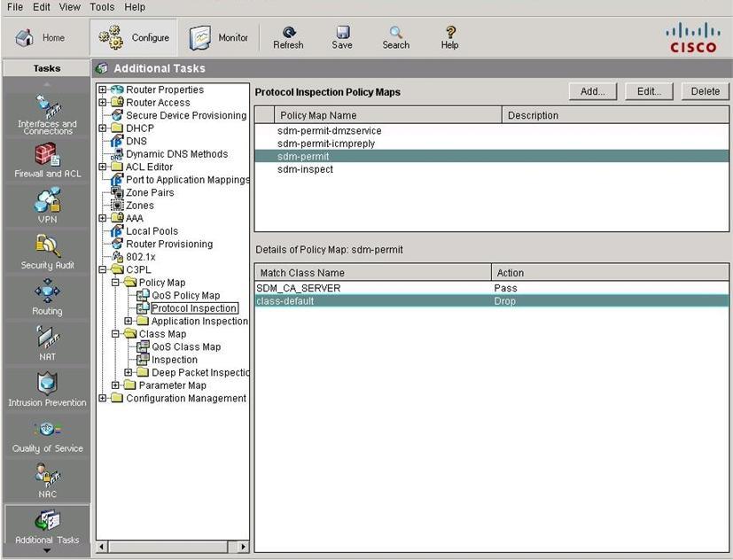Expand the Deep Packet Inspection node
Image resolution: width=733 pixels, height=560 pixels.
point(129,372)
